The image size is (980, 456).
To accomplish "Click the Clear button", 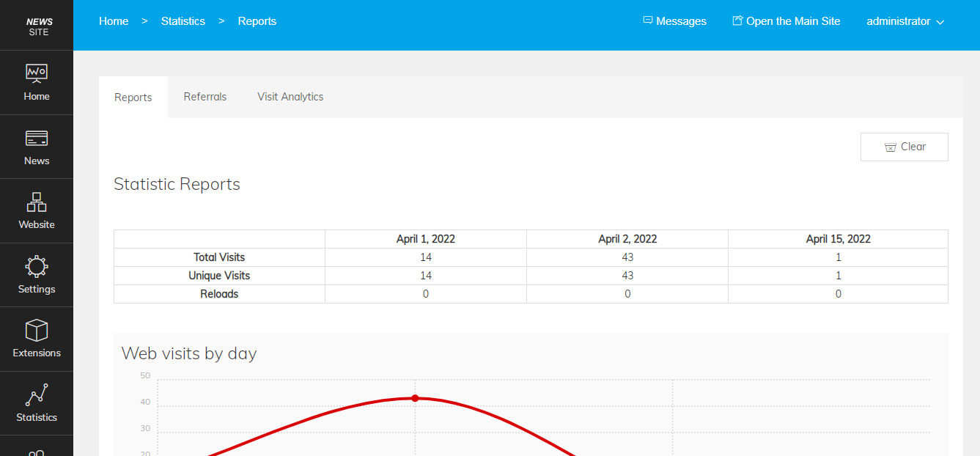I will tap(905, 147).
